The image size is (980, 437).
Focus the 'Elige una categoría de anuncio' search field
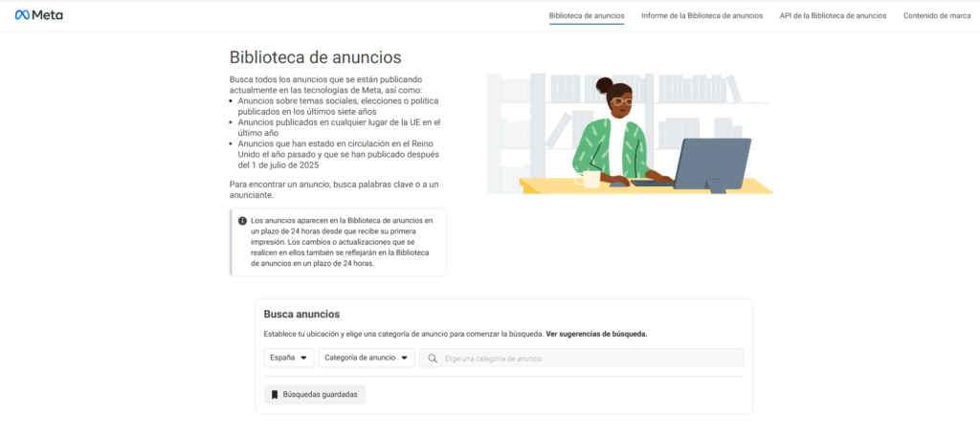[x=581, y=358]
